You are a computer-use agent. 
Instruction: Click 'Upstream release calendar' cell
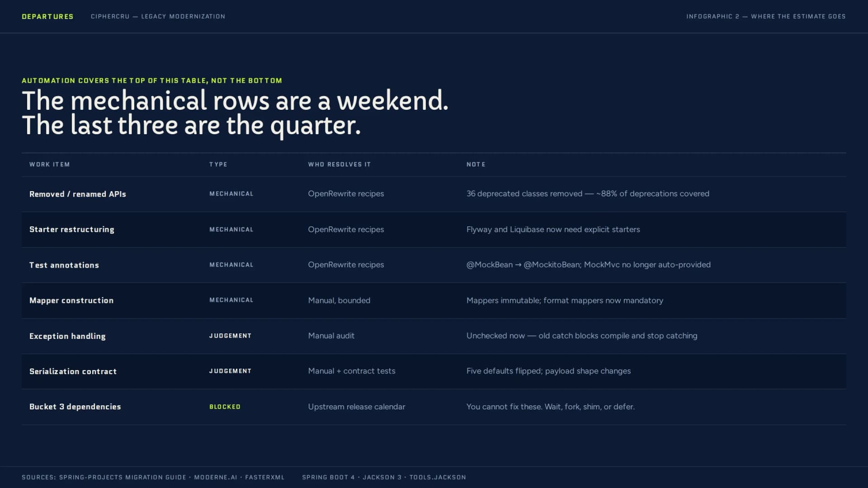pyautogui.click(x=357, y=407)
